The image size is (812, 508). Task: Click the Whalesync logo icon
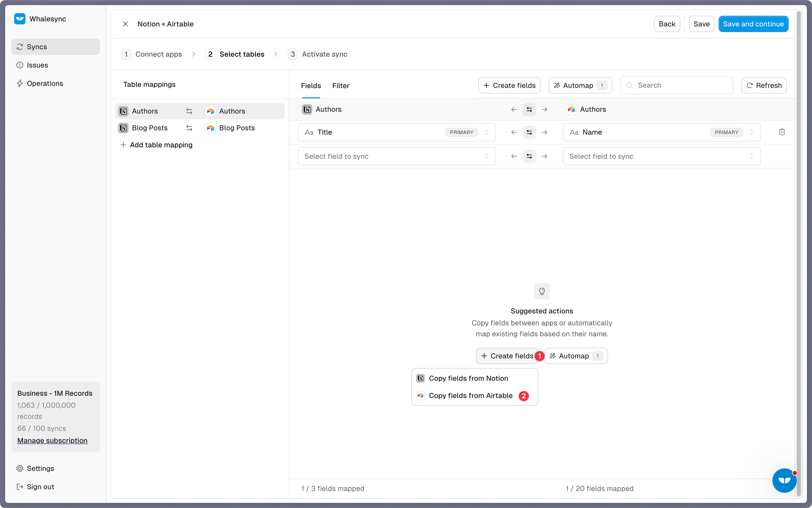(20, 19)
